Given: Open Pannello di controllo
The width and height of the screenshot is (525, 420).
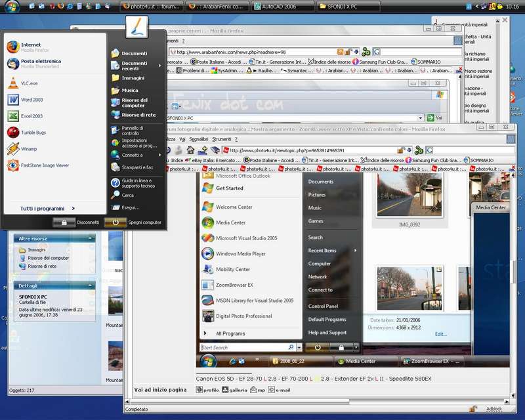Looking at the screenshot, I should coord(127,131).
